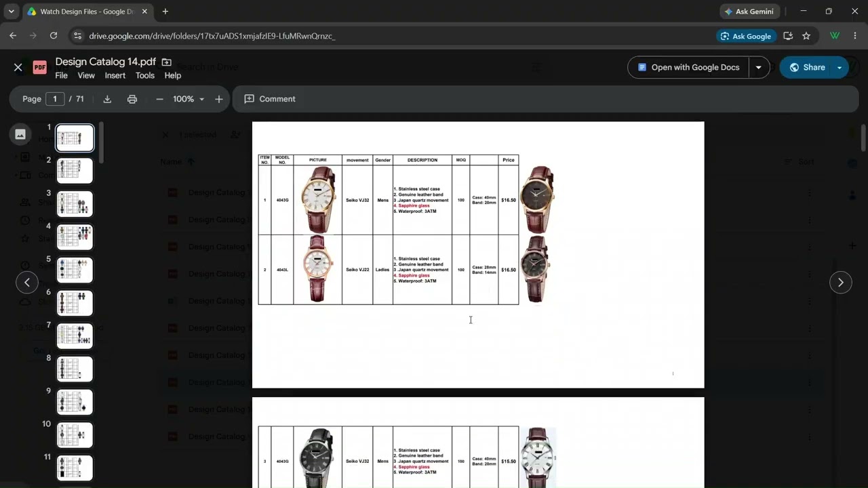Open a new browser tab
The width and height of the screenshot is (868, 488).
(165, 12)
